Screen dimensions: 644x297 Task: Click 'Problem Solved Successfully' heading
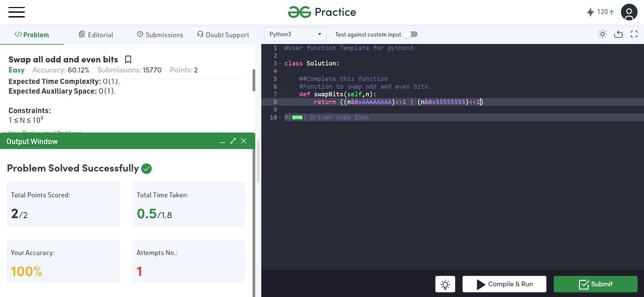point(72,168)
